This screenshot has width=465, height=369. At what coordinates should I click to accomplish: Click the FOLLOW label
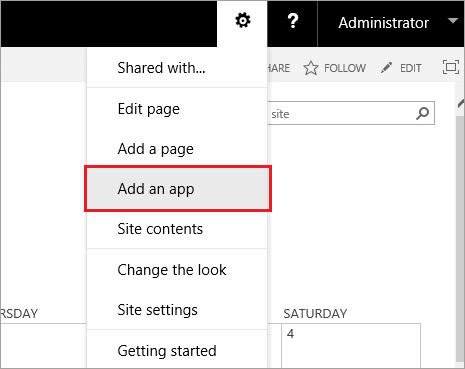pyautogui.click(x=345, y=68)
